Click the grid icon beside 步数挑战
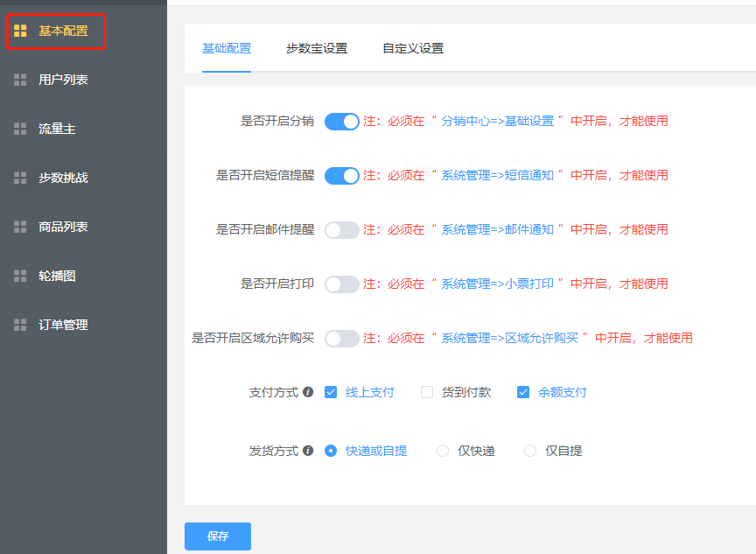 click(20, 178)
